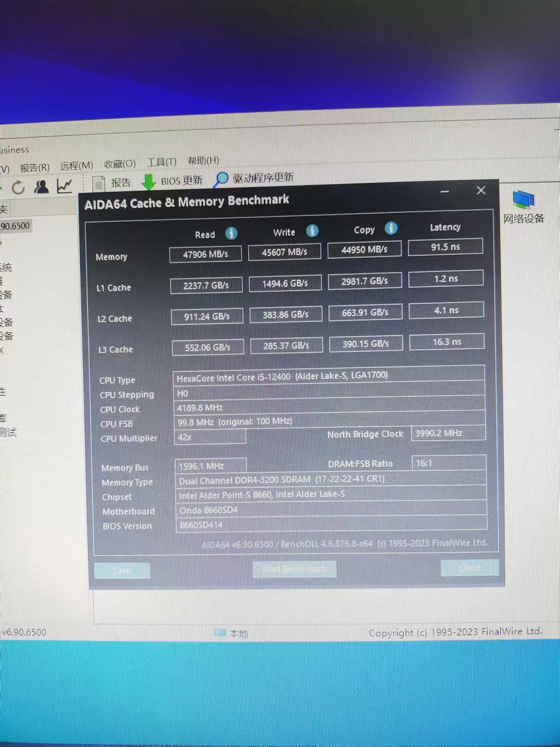
Task: Click L1 Cache Latency 1.2 ns
Action: coord(446,278)
